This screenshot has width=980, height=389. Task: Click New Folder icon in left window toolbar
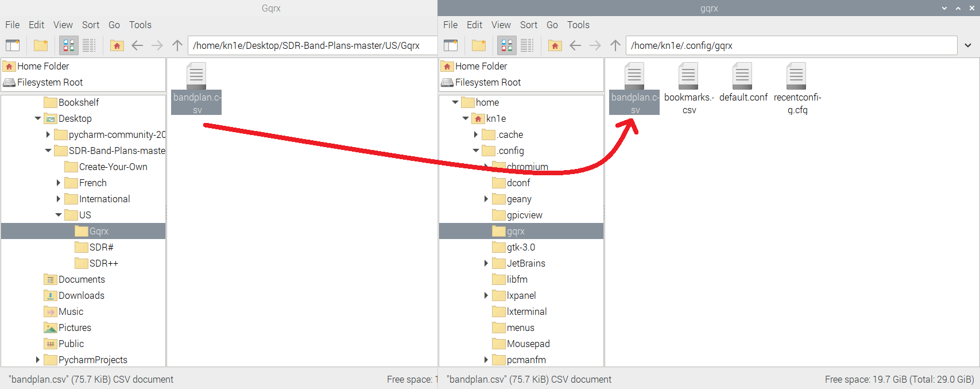tap(41, 45)
